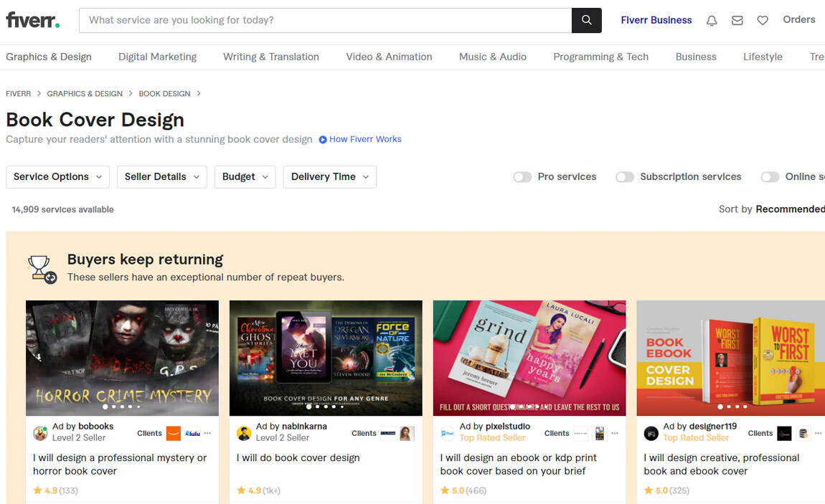
Task: Click the How Fiverr Works play icon
Action: point(323,140)
